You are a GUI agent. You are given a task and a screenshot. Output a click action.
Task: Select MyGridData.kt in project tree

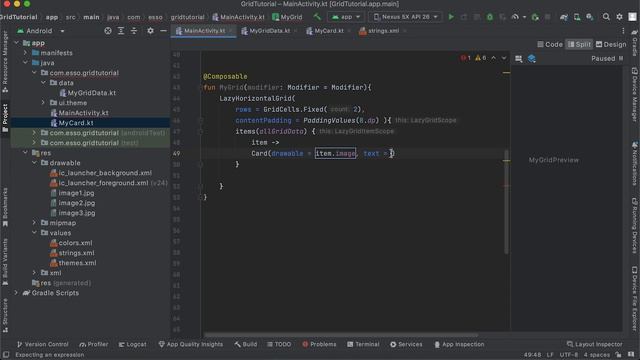pyautogui.click(x=91, y=93)
